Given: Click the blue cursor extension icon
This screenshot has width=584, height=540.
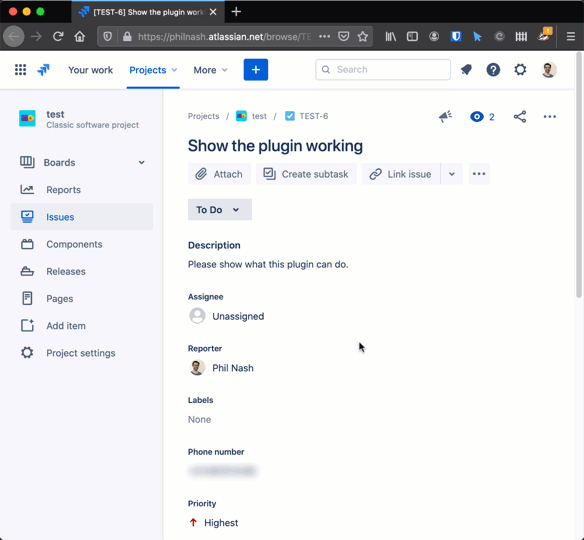Looking at the screenshot, I should point(477,36).
